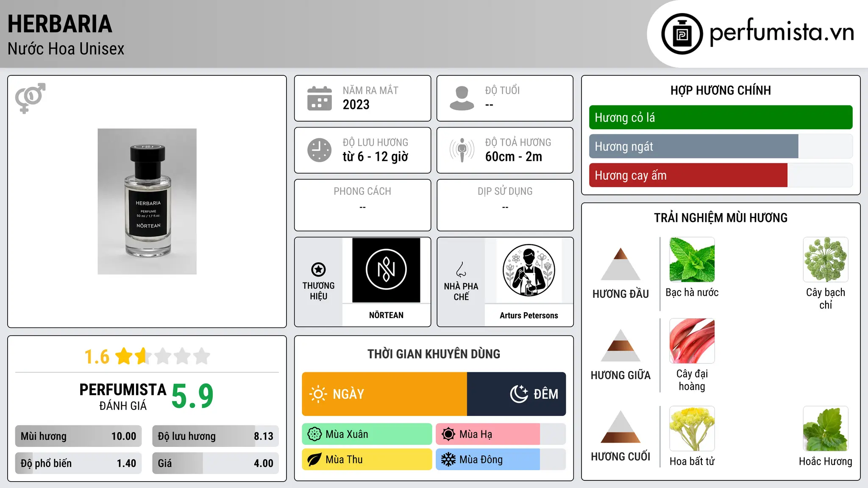
Task: Click the yellow Mùa Thu season bar
Action: tap(367, 460)
